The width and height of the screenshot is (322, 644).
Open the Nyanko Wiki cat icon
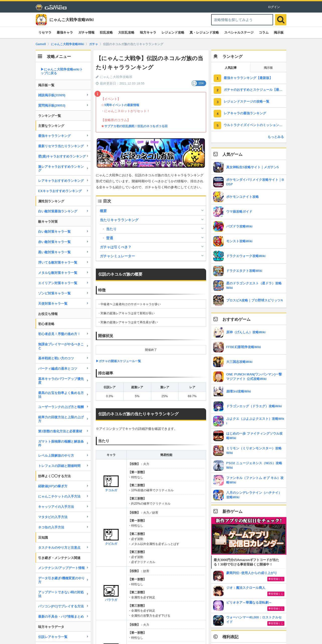pos(41,20)
